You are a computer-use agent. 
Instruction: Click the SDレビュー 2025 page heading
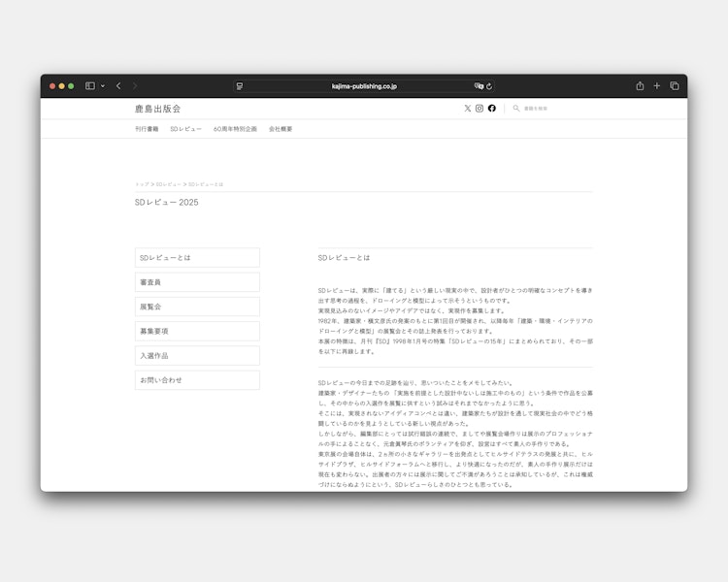click(166, 203)
